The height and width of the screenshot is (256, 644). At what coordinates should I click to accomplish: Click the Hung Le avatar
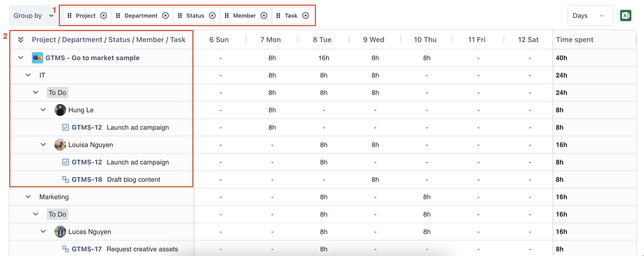click(60, 110)
